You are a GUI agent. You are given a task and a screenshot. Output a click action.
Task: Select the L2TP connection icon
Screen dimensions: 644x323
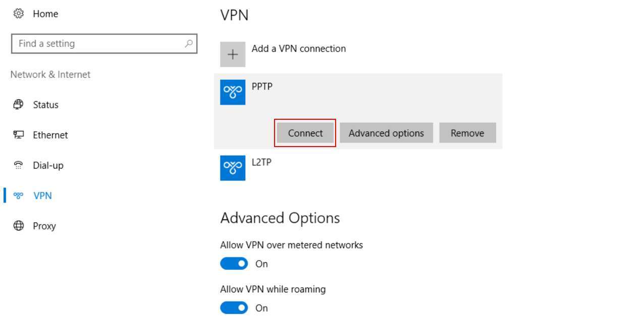pyautogui.click(x=233, y=168)
